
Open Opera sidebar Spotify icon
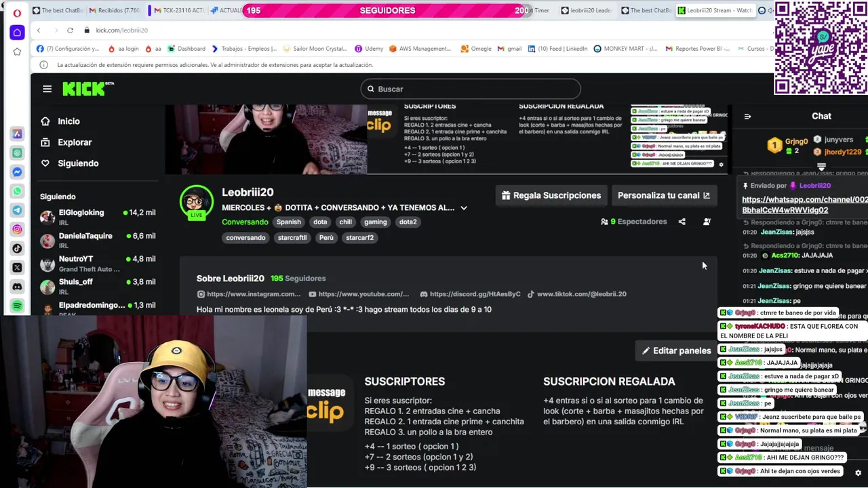(x=18, y=306)
